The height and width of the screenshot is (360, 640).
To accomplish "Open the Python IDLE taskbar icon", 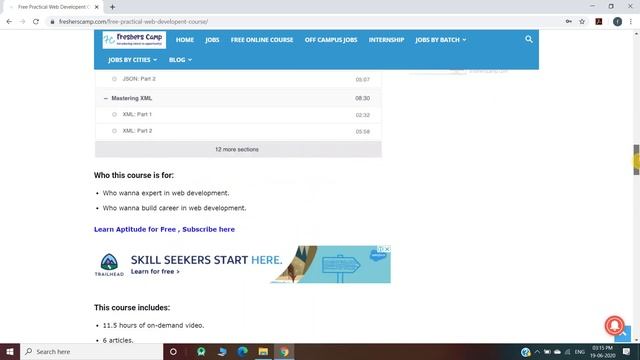I will (x=222, y=351).
